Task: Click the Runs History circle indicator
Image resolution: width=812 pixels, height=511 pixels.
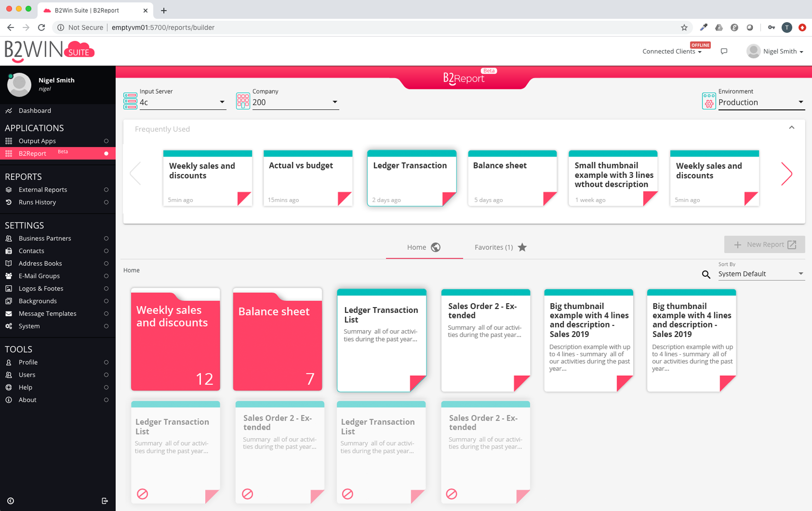Action: tap(106, 202)
